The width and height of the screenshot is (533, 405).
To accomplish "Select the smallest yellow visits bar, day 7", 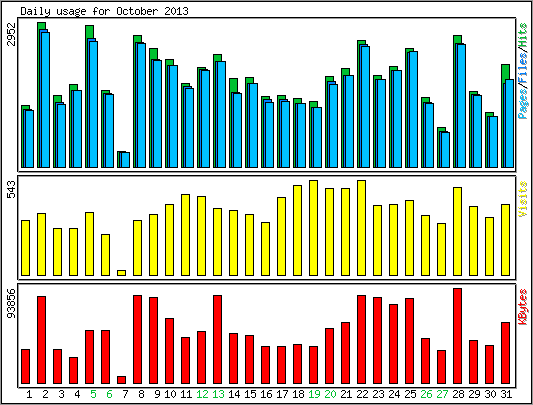I will (121, 273).
